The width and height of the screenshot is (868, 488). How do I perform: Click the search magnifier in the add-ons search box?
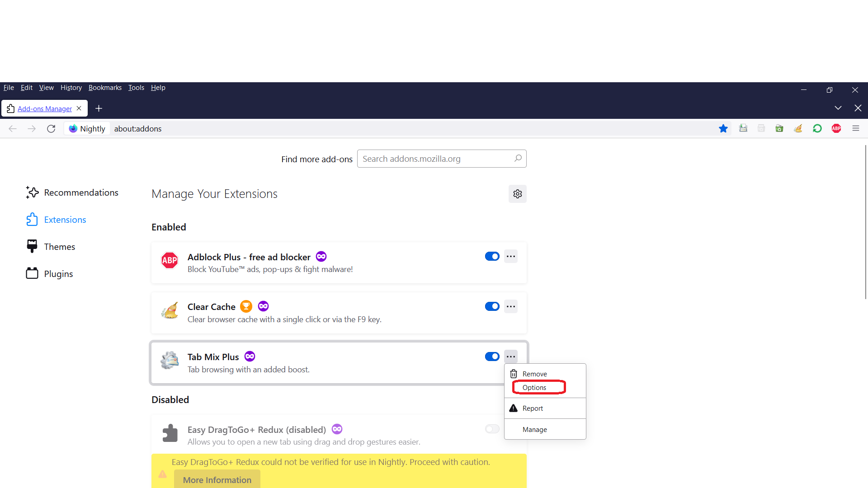coord(518,159)
